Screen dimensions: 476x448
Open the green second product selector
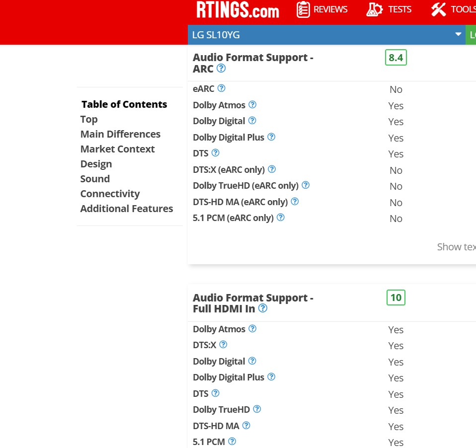click(x=471, y=35)
